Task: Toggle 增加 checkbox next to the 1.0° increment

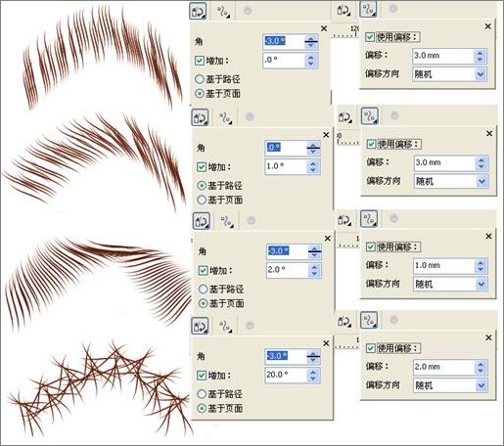Action: coord(202,167)
